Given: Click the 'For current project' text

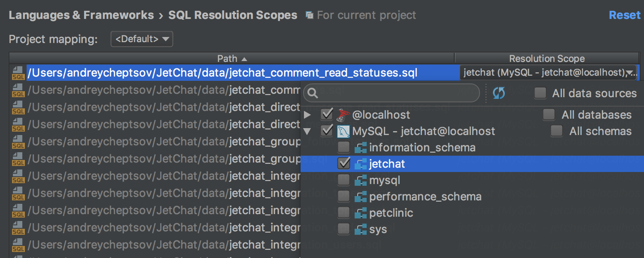Looking at the screenshot, I should (x=366, y=15).
